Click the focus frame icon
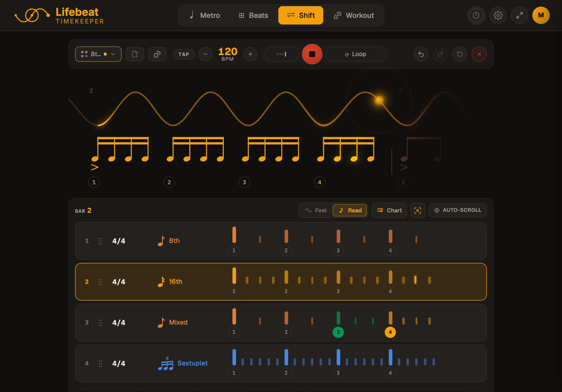 point(418,210)
